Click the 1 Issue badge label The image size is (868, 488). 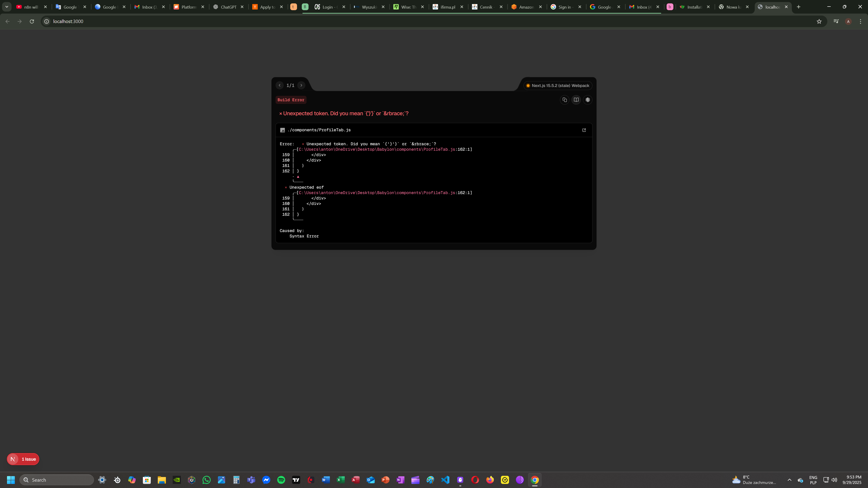[x=29, y=459]
